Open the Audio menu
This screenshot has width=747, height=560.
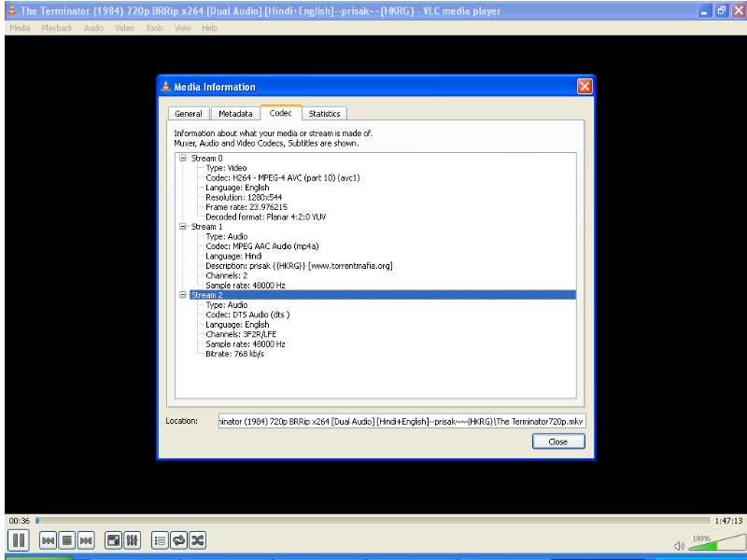94,28
